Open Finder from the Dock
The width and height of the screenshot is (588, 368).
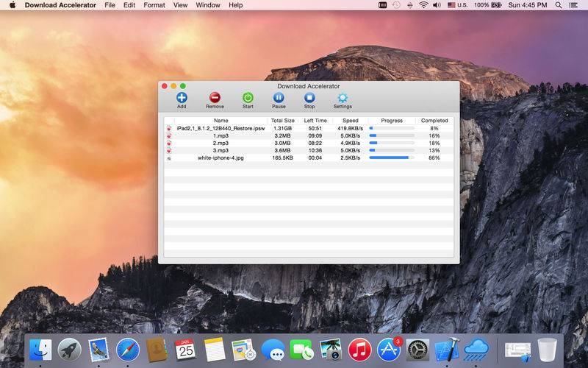[40, 350]
